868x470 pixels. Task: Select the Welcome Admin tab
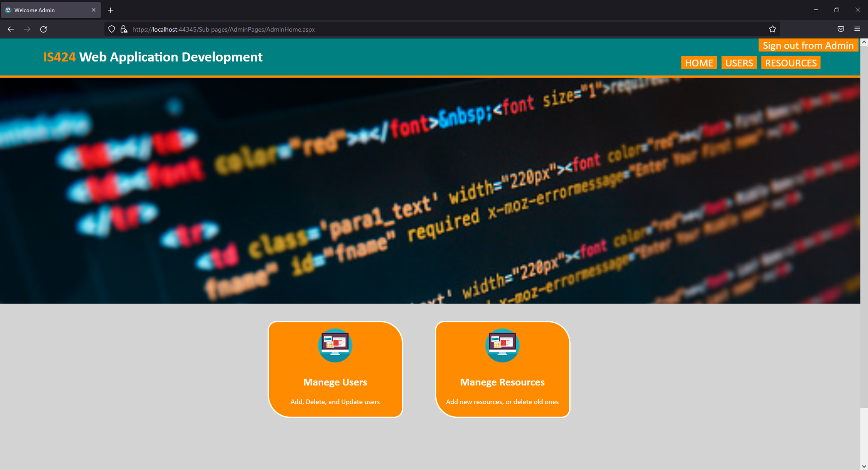pos(51,10)
